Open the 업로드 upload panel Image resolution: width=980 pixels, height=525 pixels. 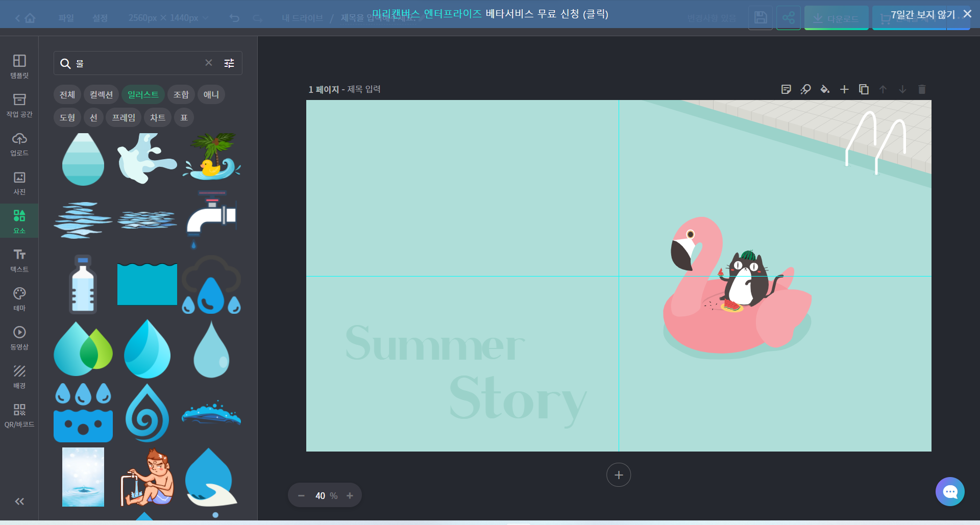(x=19, y=144)
